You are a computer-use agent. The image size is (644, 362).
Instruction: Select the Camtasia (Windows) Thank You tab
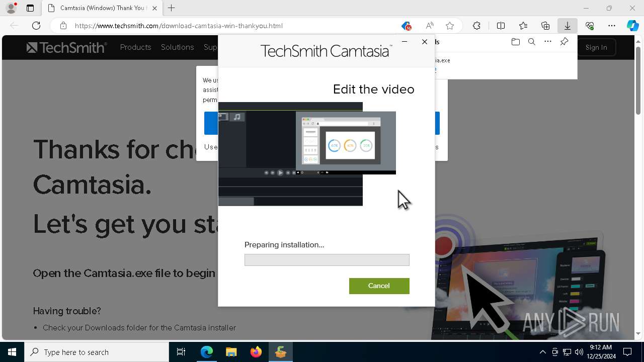click(x=102, y=8)
